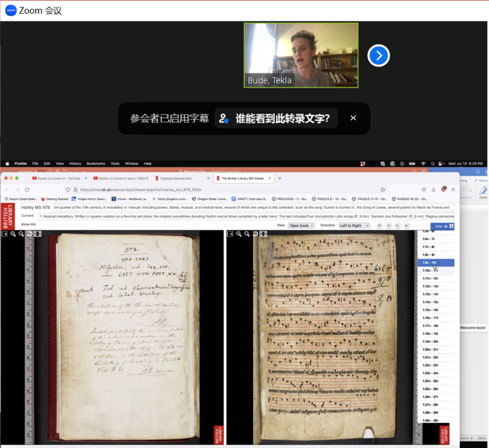The image size is (489, 448).
Task: Advance to next manuscript page
Action: (x=397, y=226)
